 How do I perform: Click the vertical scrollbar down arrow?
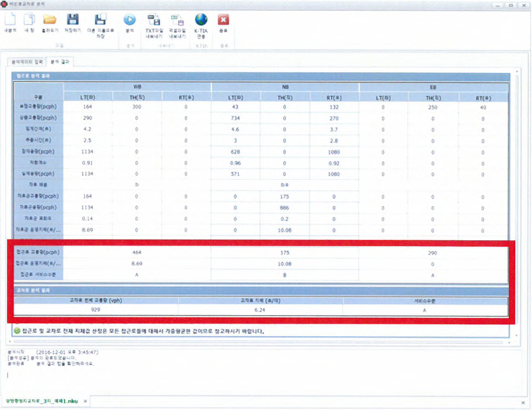click(517, 335)
